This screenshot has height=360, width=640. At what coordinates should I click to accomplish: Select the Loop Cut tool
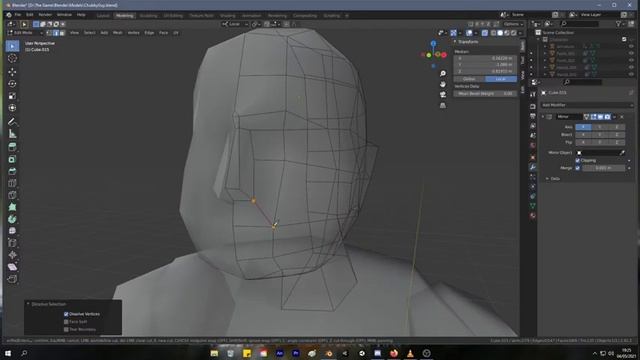click(12, 183)
